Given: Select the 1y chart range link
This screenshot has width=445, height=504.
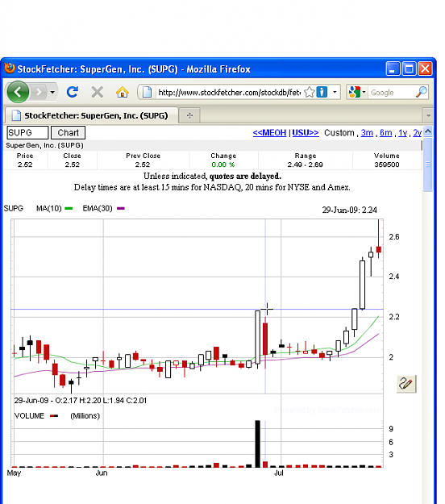Looking at the screenshot, I should pyautogui.click(x=402, y=133).
